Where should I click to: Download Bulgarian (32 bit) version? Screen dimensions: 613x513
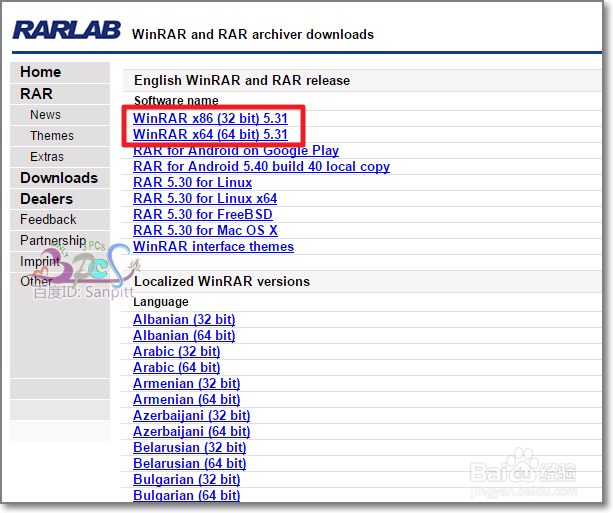(x=186, y=480)
